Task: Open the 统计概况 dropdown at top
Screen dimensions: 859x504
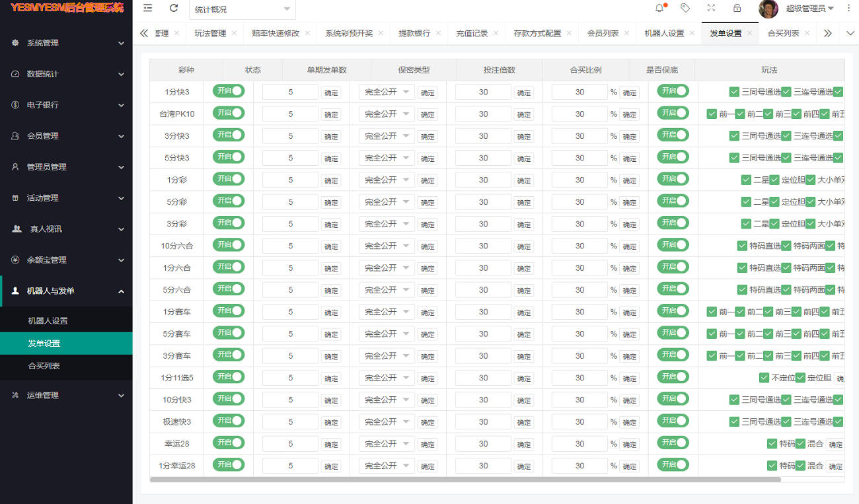Action: (242, 9)
